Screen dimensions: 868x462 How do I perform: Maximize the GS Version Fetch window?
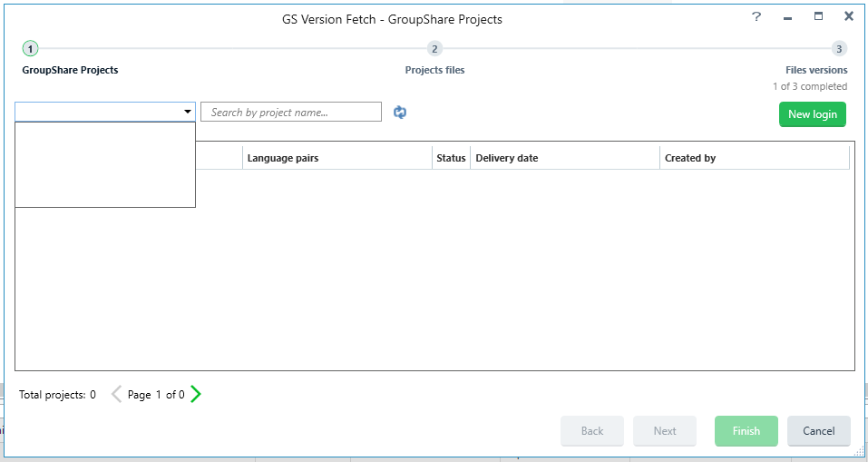pyautogui.click(x=818, y=16)
